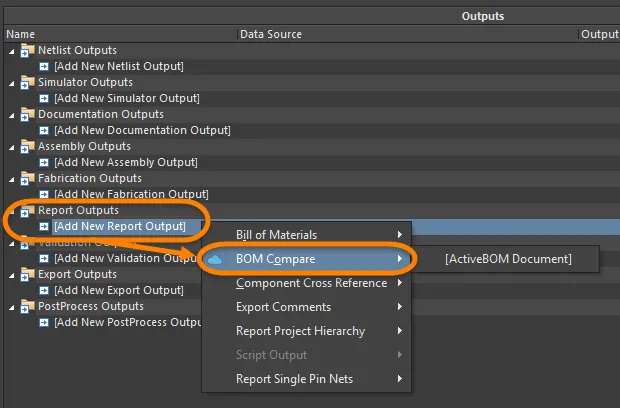Click the cloud icon beside BOM Compare

[215, 259]
